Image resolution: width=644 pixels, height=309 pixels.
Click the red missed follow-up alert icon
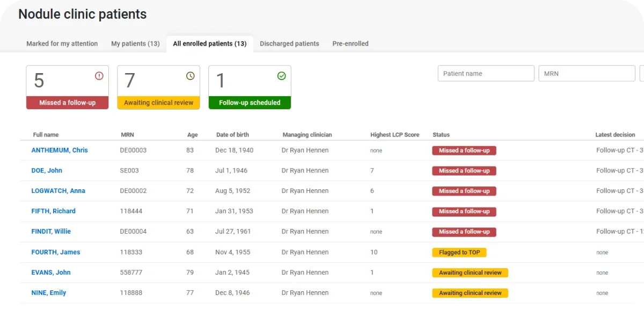click(x=99, y=76)
